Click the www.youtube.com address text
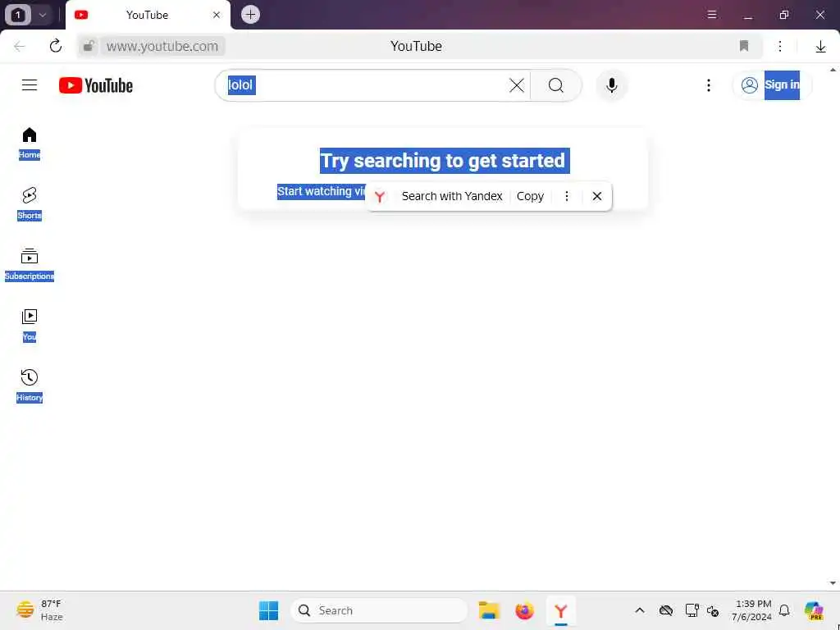Image resolution: width=840 pixels, height=630 pixels. [162, 46]
